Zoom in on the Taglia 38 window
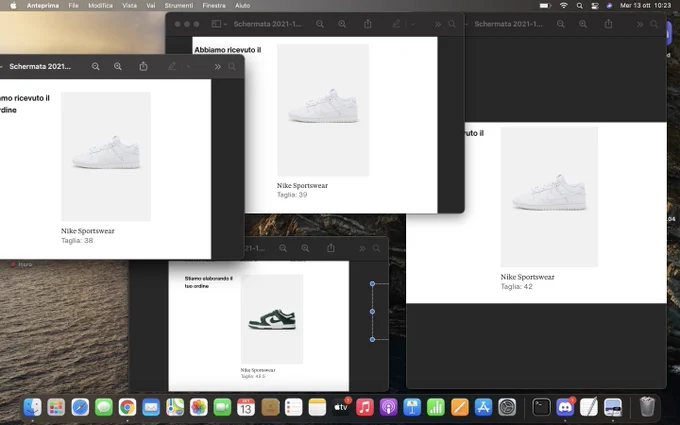The width and height of the screenshot is (680, 425). [118, 66]
